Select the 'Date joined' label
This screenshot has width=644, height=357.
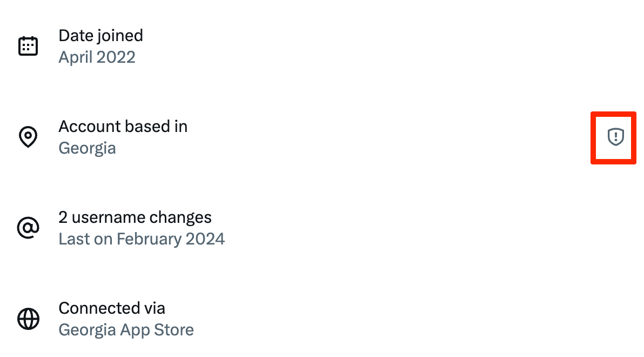pyautogui.click(x=100, y=36)
